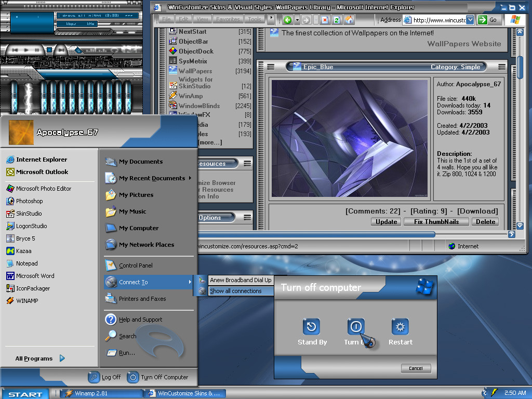Open My Computer

point(131,229)
